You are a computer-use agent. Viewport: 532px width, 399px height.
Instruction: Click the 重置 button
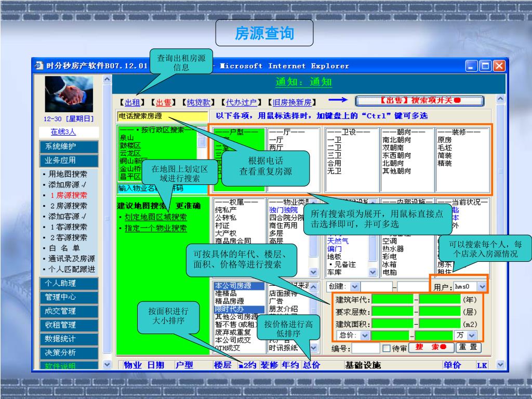(468, 347)
